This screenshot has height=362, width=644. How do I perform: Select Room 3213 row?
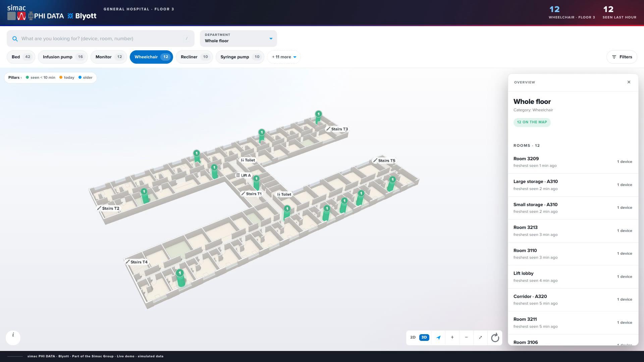(573, 231)
